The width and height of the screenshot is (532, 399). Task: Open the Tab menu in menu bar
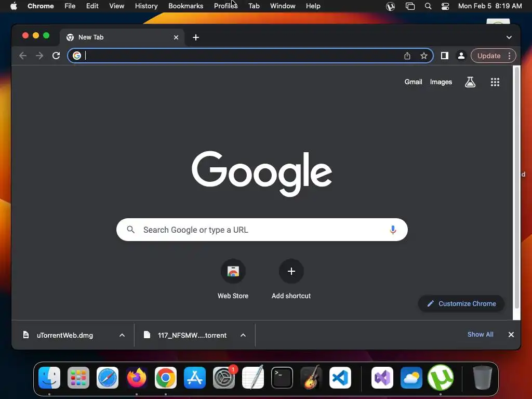[254, 6]
